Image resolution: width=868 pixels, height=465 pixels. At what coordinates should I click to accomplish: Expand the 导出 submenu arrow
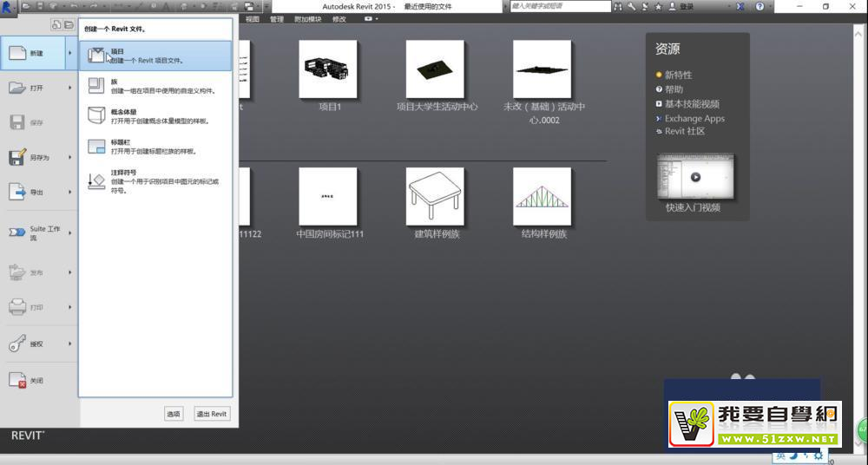[x=70, y=192]
